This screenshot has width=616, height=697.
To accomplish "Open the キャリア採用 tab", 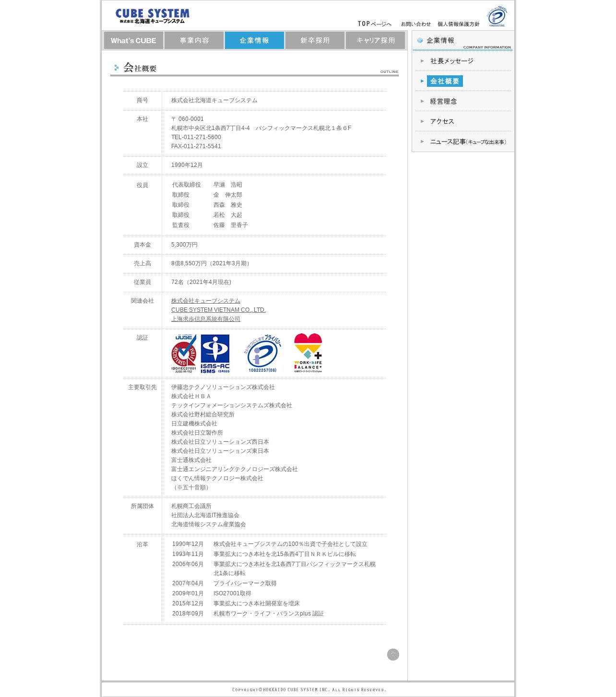I will pos(375,40).
